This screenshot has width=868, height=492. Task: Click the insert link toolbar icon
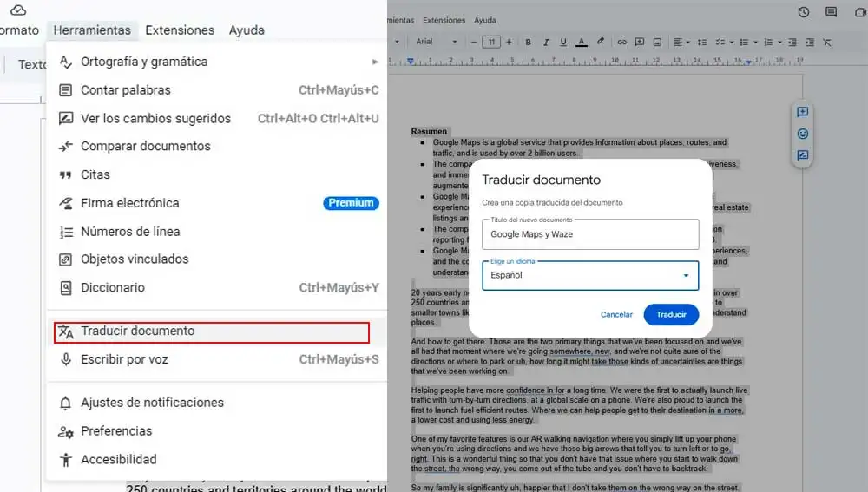click(622, 42)
